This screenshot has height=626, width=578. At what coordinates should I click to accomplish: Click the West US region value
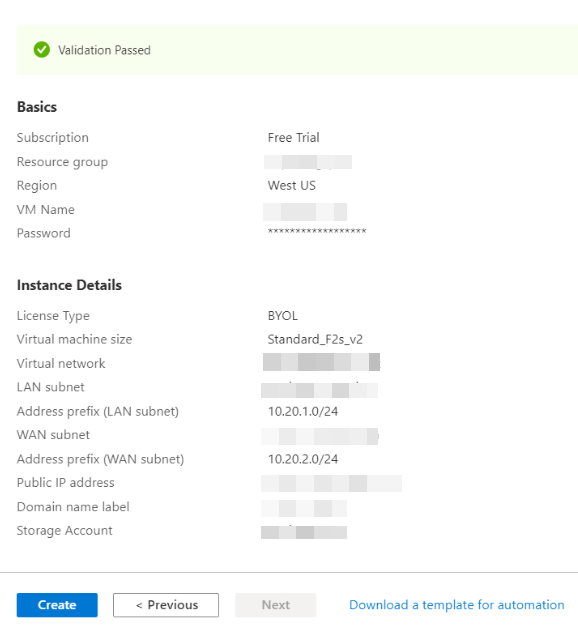(292, 186)
